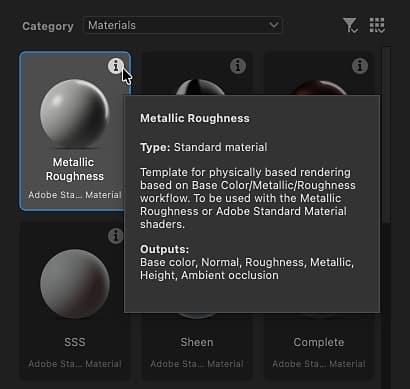Click the Metallic Roughness card label
The width and height of the screenshot is (410, 389).
pos(75,169)
